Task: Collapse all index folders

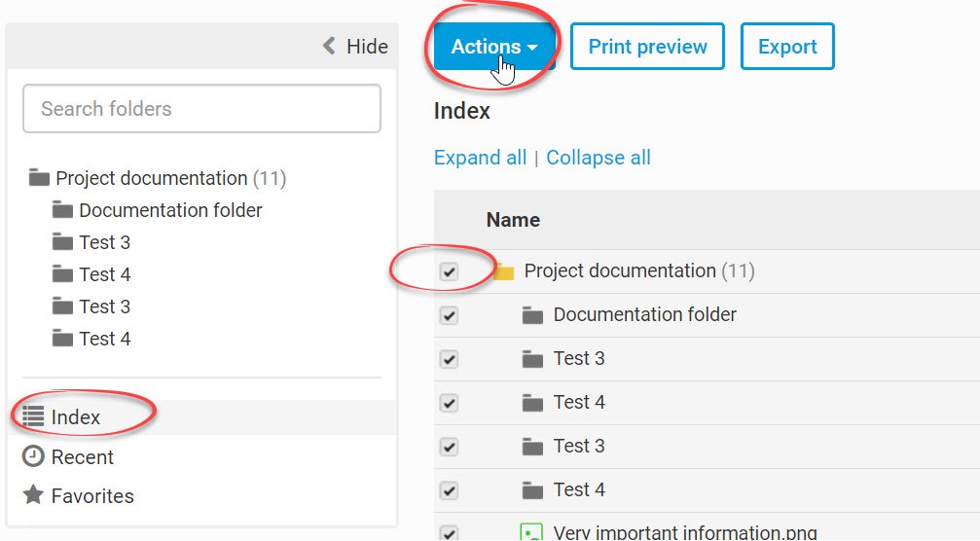Action: 599,158
